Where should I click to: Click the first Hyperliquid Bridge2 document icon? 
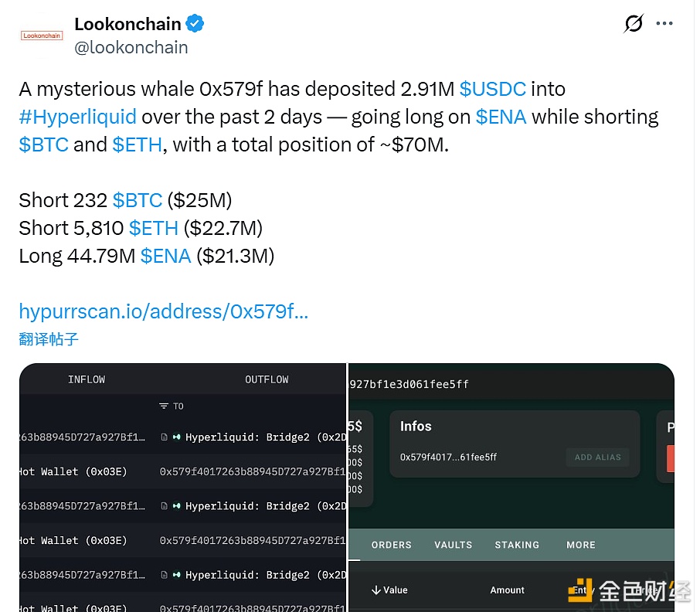point(165,437)
